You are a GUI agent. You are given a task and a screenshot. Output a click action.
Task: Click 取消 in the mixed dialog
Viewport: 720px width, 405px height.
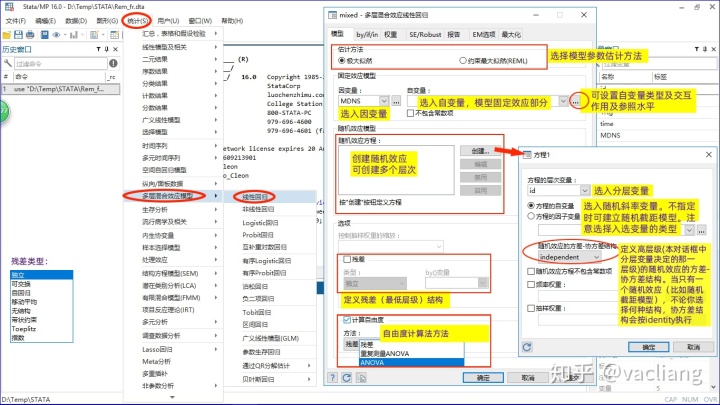pyautogui.click(x=528, y=378)
